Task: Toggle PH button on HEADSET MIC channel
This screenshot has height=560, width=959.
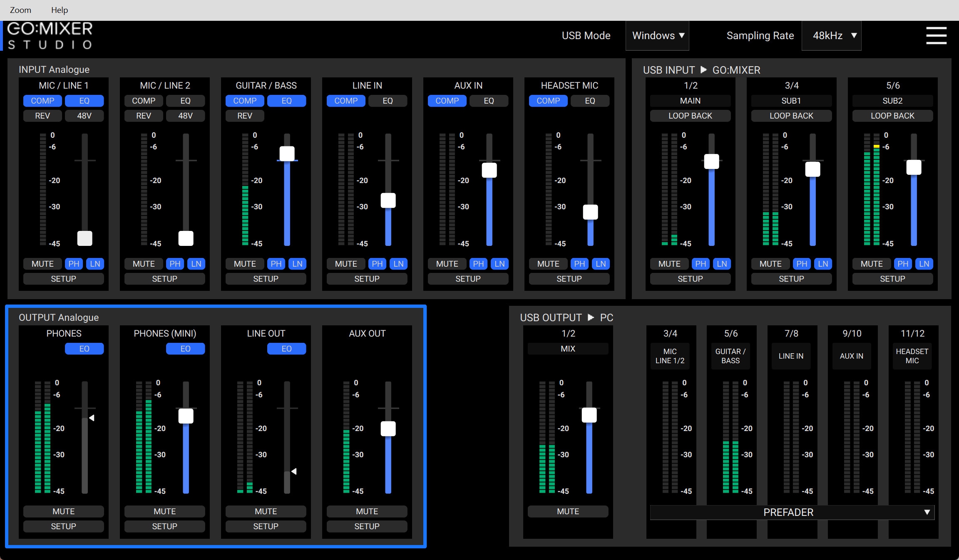Action: coord(579,264)
